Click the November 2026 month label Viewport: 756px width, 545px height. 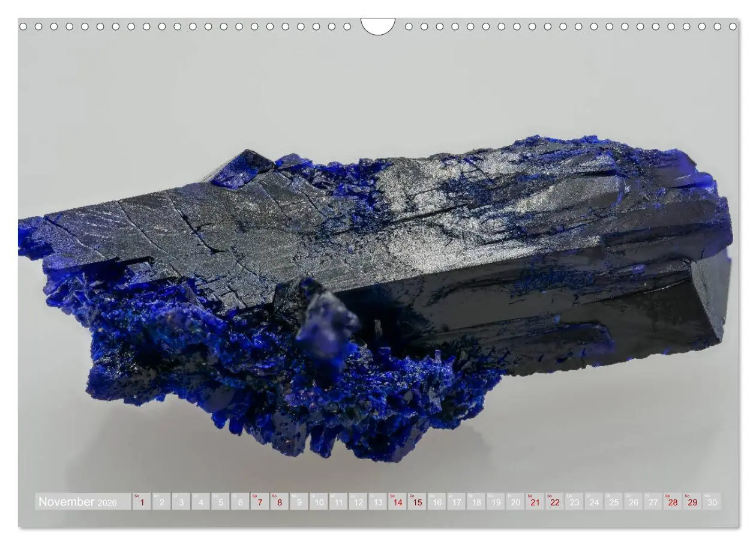pyautogui.click(x=78, y=501)
